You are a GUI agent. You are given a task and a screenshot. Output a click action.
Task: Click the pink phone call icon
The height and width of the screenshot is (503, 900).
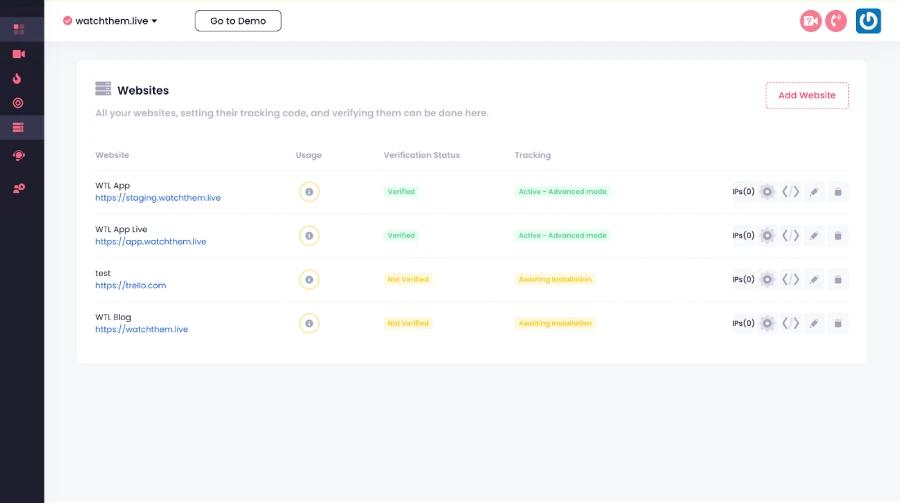(836, 21)
